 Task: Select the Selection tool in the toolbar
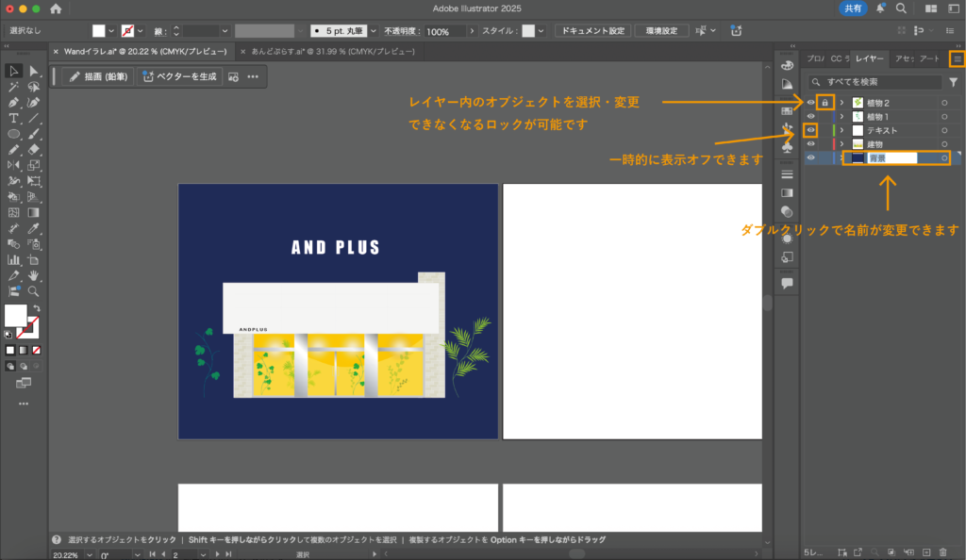12,71
